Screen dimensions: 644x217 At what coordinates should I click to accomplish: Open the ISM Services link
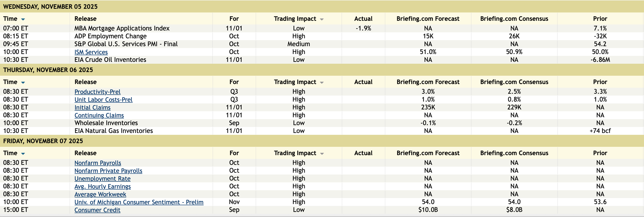click(91, 52)
